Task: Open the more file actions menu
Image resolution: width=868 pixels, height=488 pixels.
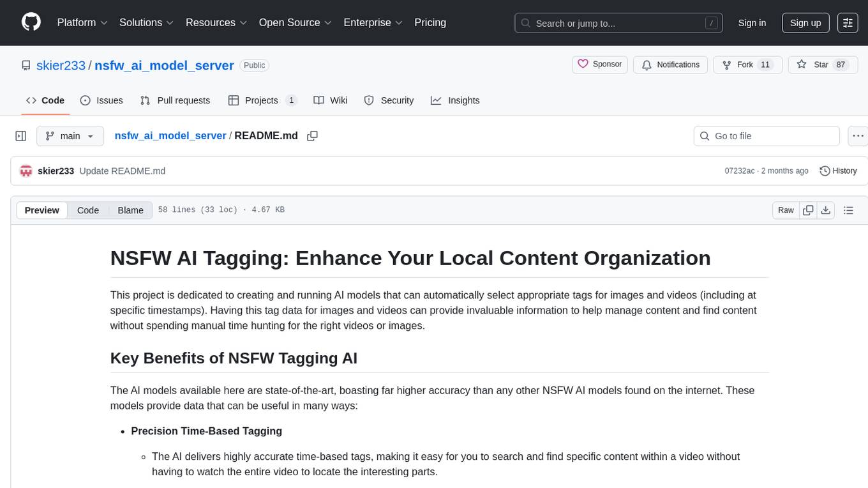Action: coord(858,136)
